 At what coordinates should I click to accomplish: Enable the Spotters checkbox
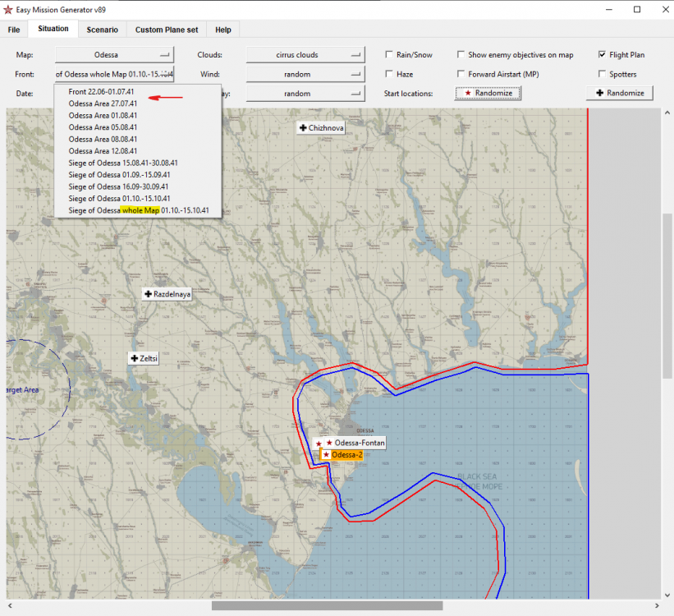[603, 74]
